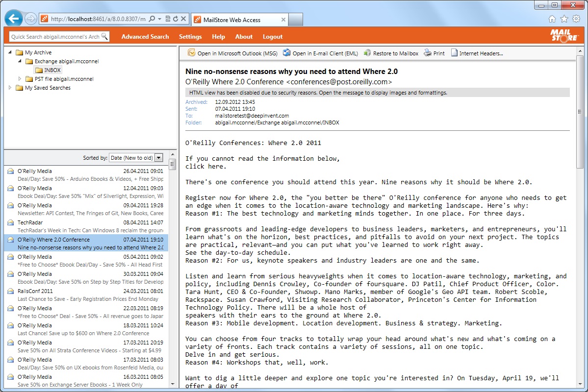588x392 pixels.
Task: Click the PST file abigail.mcconnel folder icon
Action: pos(29,79)
